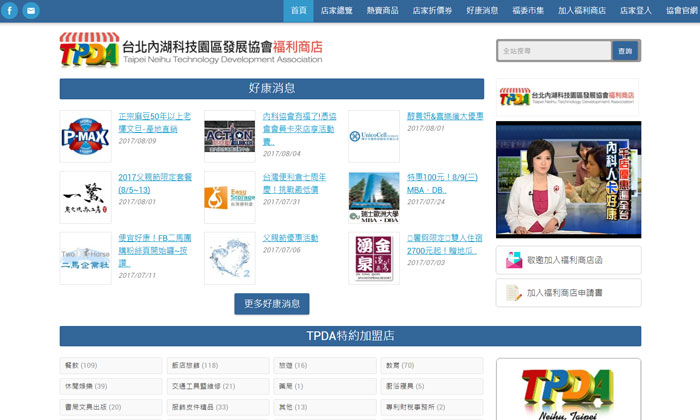The image size is (700, 420).
Task: Click the document icon beside 加入福利商店申請書
Action: tap(513, 293)
